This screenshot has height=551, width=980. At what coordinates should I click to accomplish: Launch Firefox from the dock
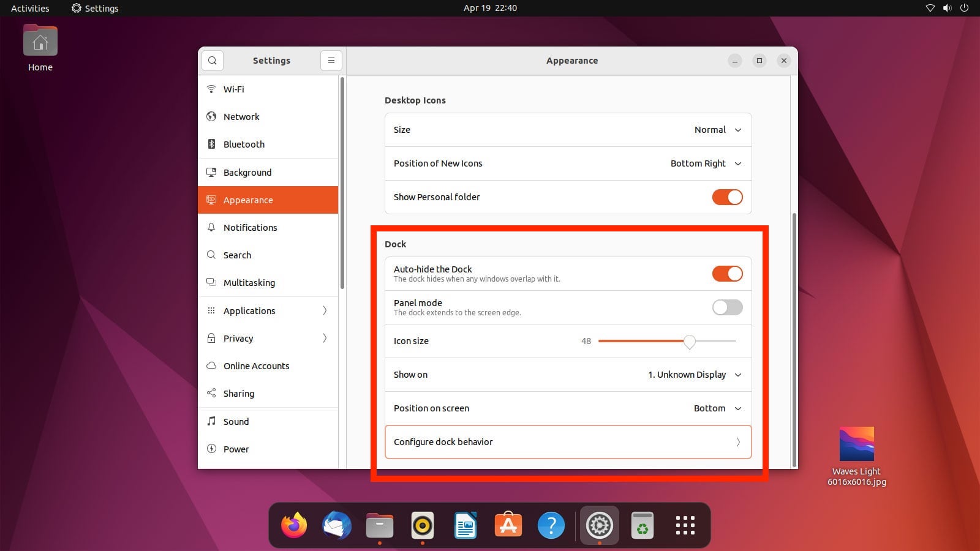[293, 525]
